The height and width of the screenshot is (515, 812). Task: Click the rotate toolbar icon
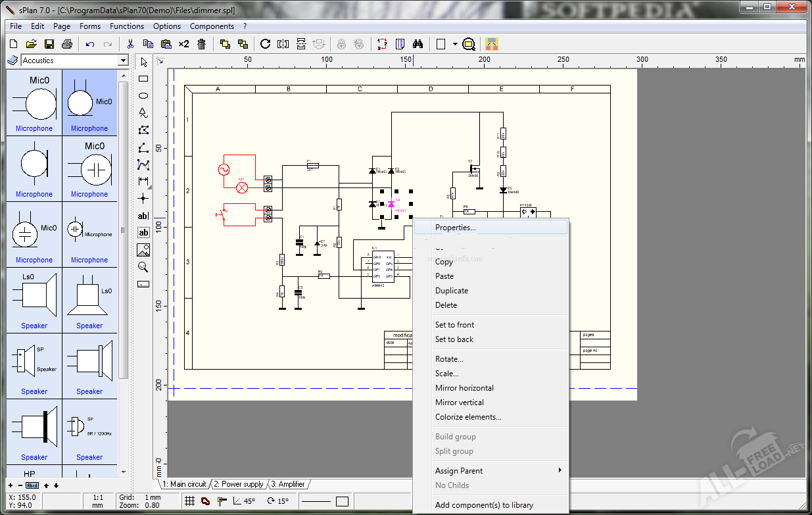pyautogui.click(x=265, y=44)
